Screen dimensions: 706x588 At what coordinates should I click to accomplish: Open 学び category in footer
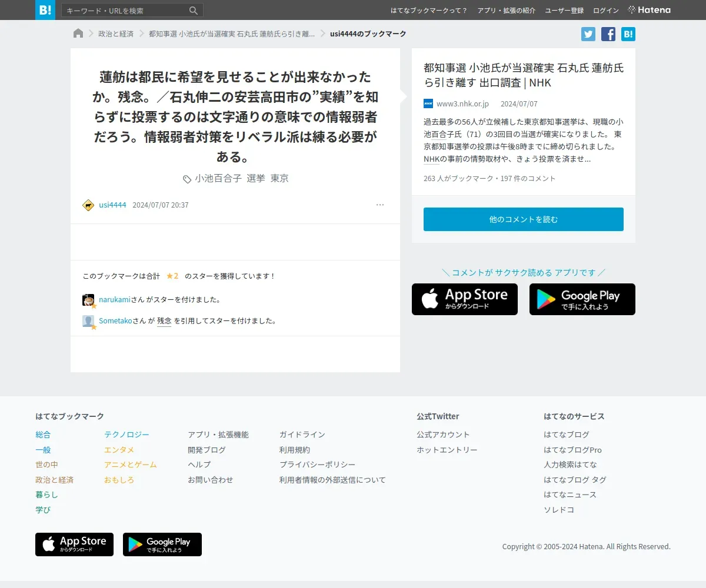click(x=43, y=510)
